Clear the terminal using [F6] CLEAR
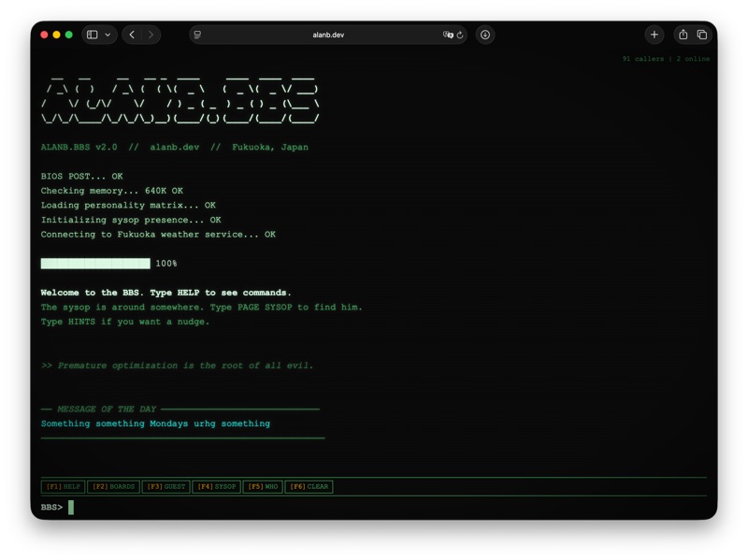This screenshot has width=748, height=560. coord(309,486)
